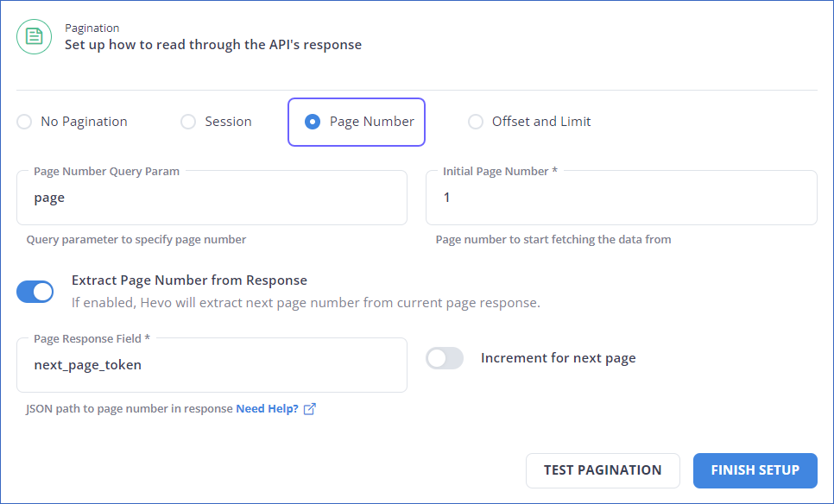This screenshot has width=834, height=504.
Task: Disable Extract Page Number from Response
Action: 35,292
